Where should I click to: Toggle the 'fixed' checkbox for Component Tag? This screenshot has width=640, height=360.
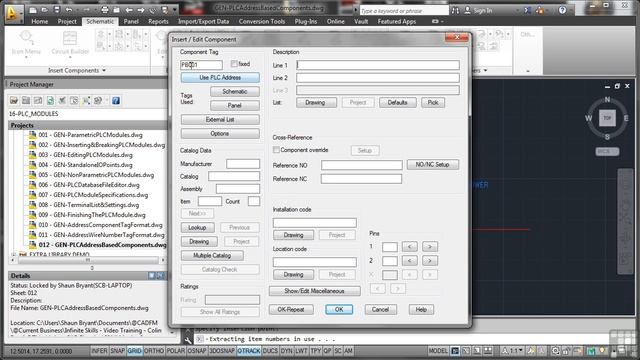[x=234, y=64]
